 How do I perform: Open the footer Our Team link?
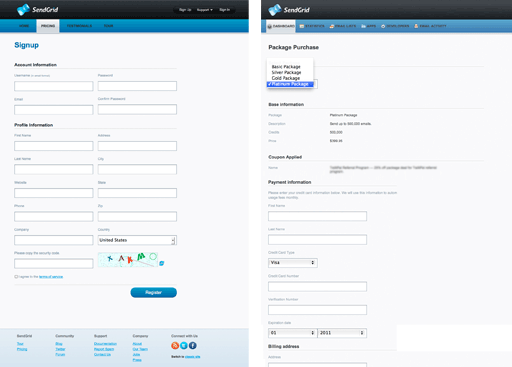click(140, 349)
